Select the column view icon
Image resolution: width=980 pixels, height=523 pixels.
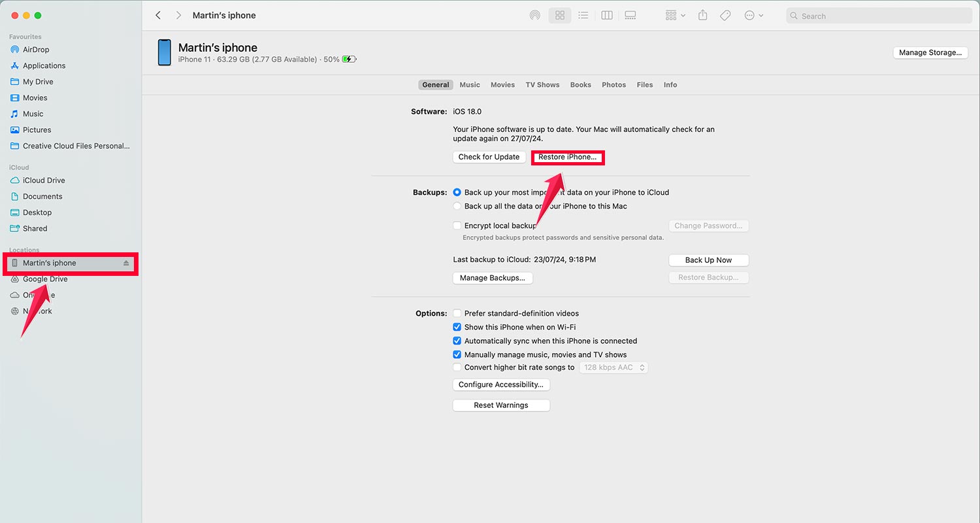(x=606, y=15)
